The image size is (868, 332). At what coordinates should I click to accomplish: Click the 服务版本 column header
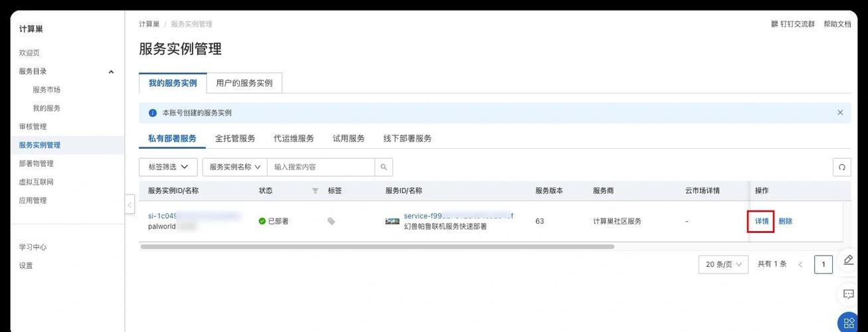549,191
